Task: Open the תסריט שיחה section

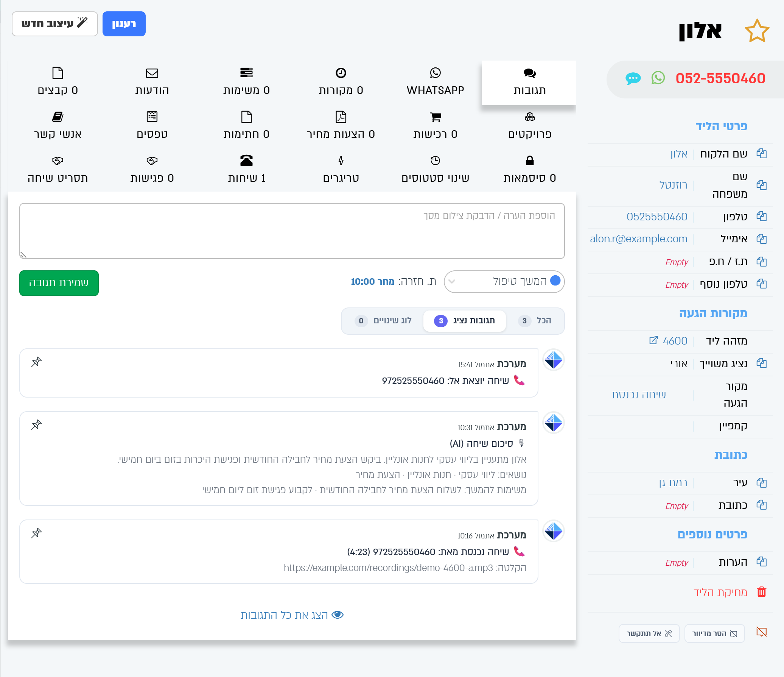Action: click(58, 169)
